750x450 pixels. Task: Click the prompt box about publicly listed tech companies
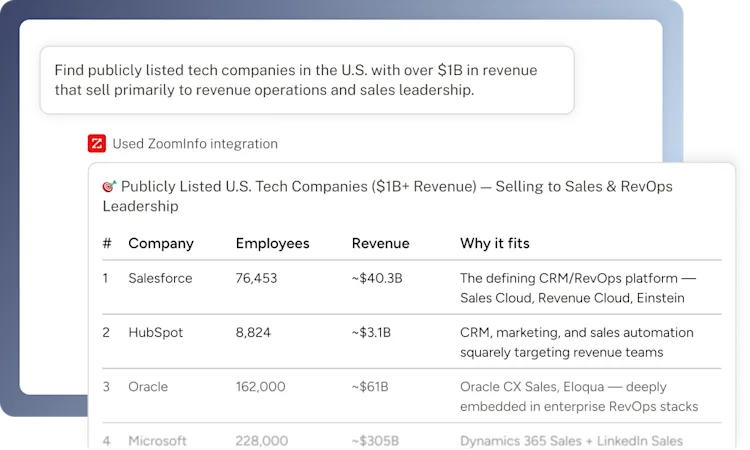[x=307, y=80]
